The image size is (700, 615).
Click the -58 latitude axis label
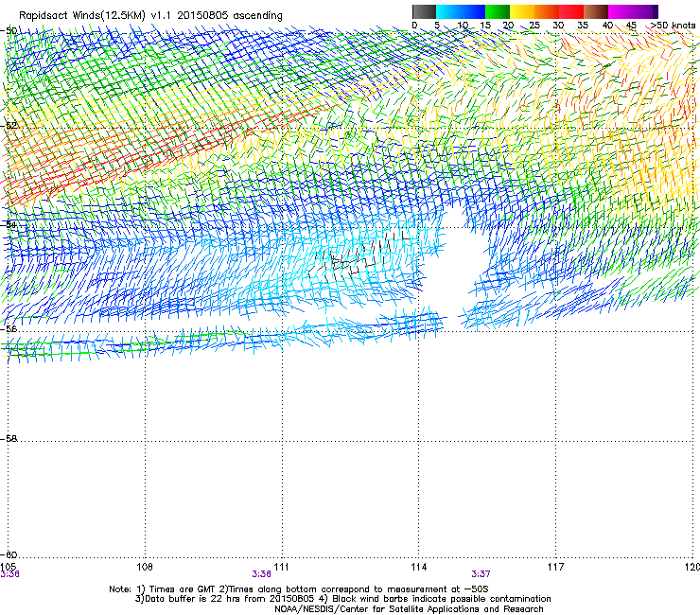click(9, 439)
